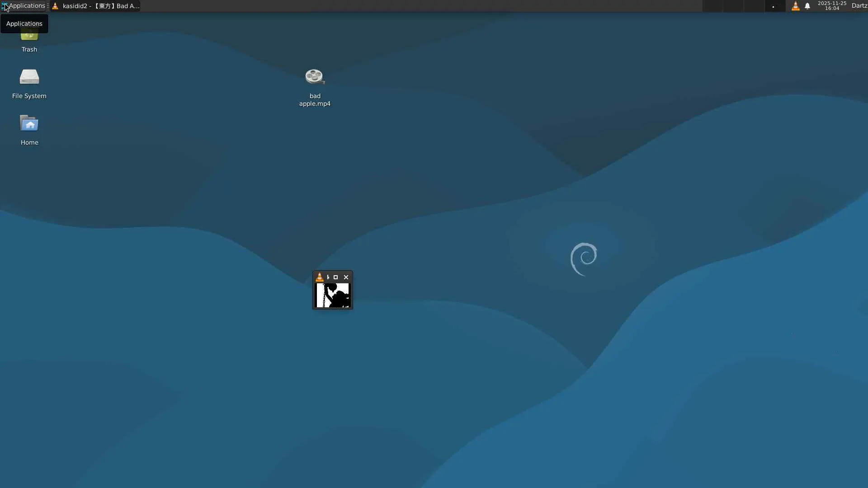Click the kasidid2 Bad Apple taskbar button
The width and height of the screenshot is (868, 488).
tap(96, 6)
